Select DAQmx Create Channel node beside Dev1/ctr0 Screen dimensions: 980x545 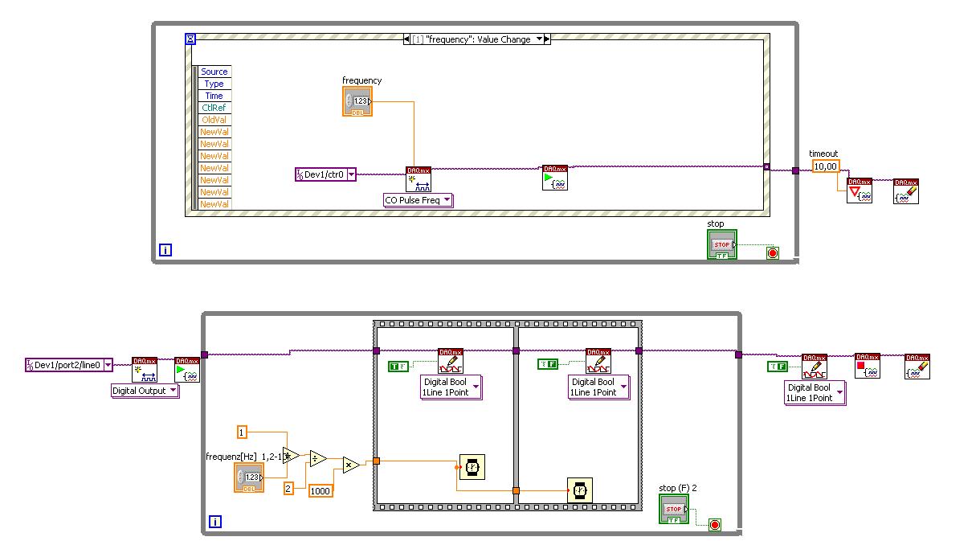(419, 178)
